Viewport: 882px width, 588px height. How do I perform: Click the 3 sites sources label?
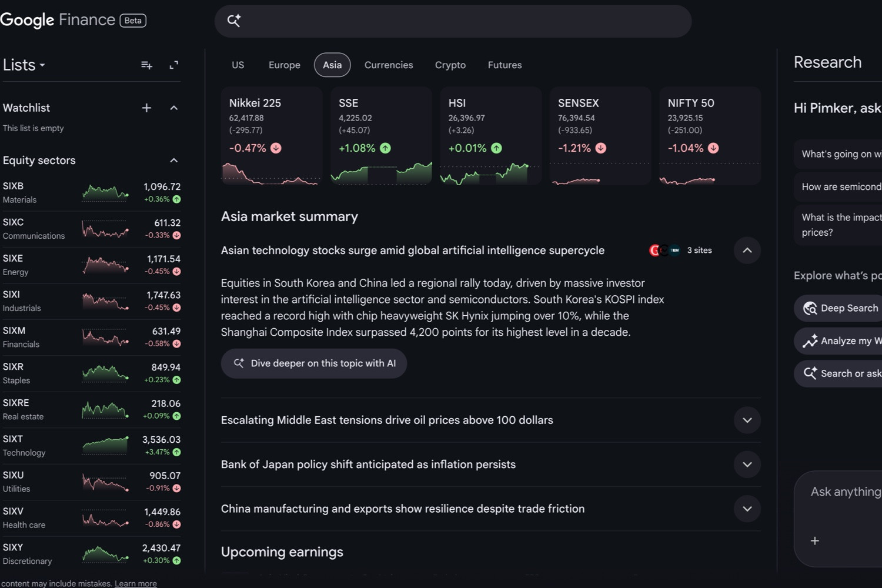(x=700, y=250)
